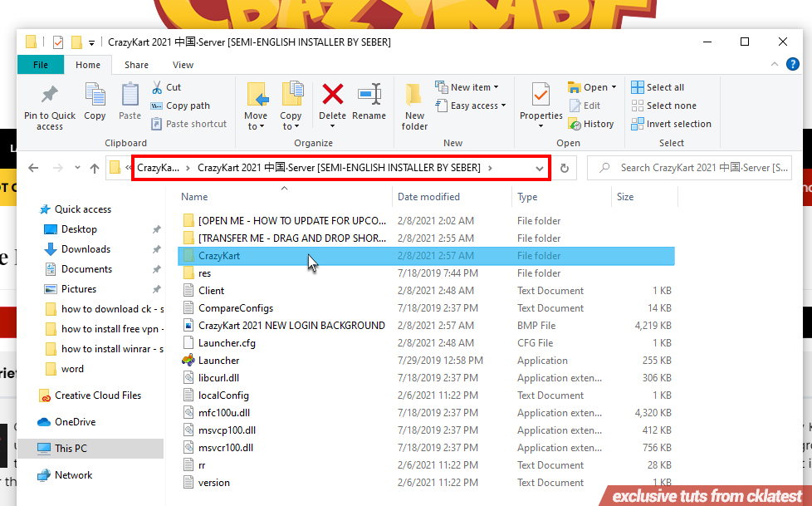
Task: Select This PC in navigation pane
Action: (x=90, y=449)
